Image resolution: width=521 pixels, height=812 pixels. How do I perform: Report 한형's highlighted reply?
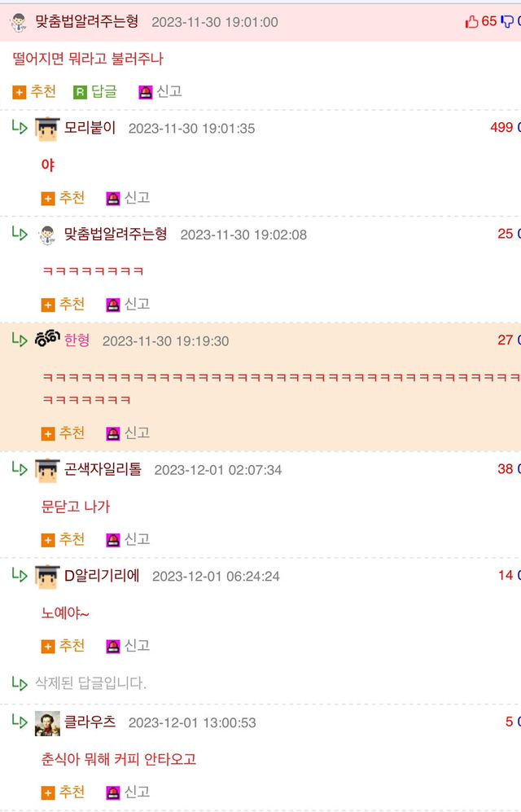[x=128, y=433]
